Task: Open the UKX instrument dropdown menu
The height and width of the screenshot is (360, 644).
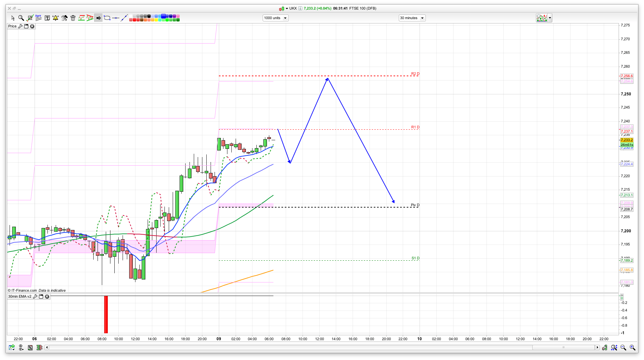Action: click(287, 9)
